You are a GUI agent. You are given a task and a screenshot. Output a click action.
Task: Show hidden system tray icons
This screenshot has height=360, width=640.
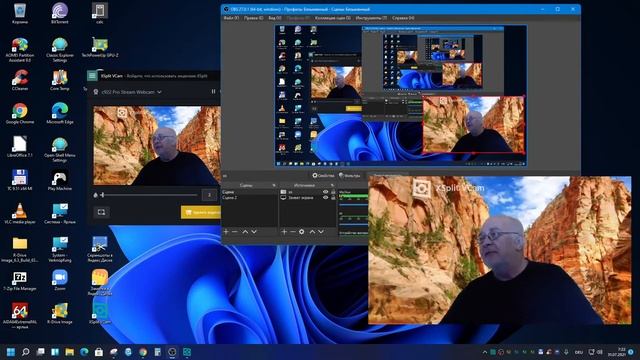[484, 352]
